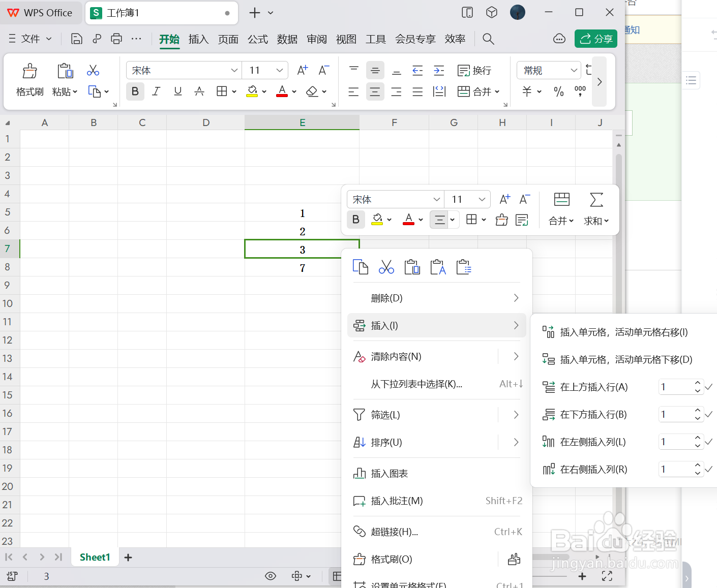Image resolution: width=717 pixels, height=588 pixels.
Task: Click paste special icon in context menu
Action: pos(464,267)
